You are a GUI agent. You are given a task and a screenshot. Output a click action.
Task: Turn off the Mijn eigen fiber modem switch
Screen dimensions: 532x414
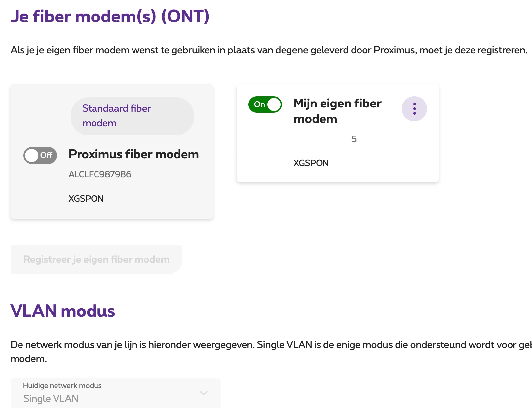[x=265, y=104]
